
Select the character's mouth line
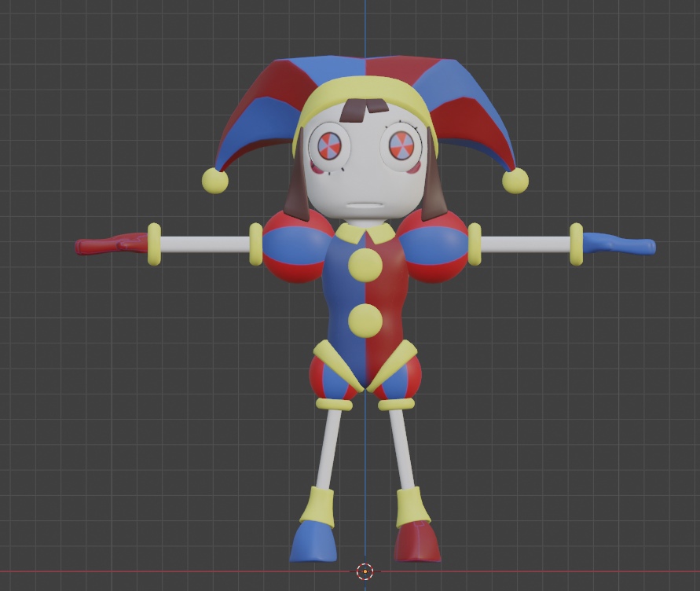coord(365,205)
